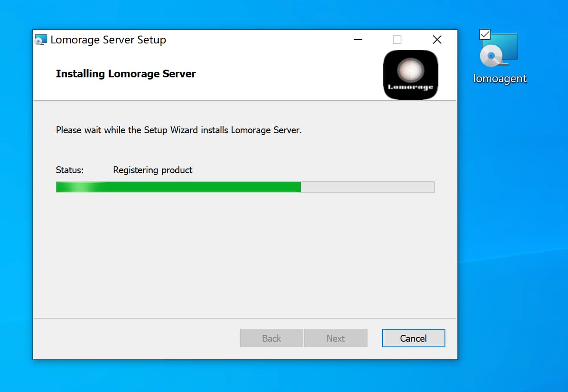Click the "Lomorage Server Setup" title text

[x=108, y=40]
